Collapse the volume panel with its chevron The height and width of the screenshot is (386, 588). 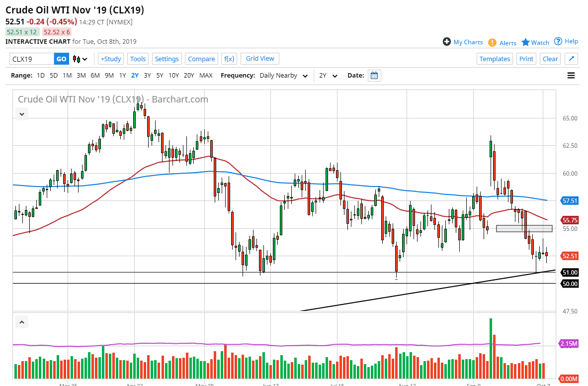click(x=21, y=322)
